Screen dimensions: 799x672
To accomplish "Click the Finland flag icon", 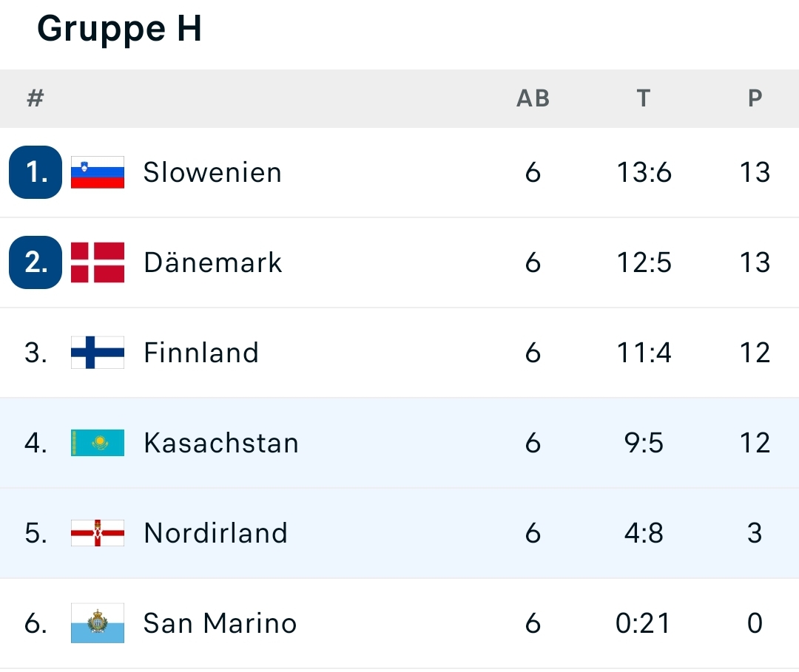I will [98, 353].
